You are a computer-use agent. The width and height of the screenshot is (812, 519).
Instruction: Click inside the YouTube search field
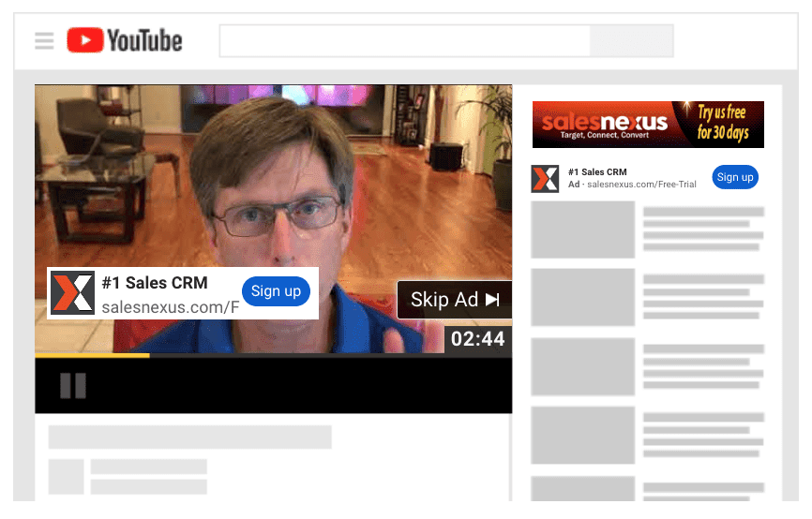click(x=404, y=40)
